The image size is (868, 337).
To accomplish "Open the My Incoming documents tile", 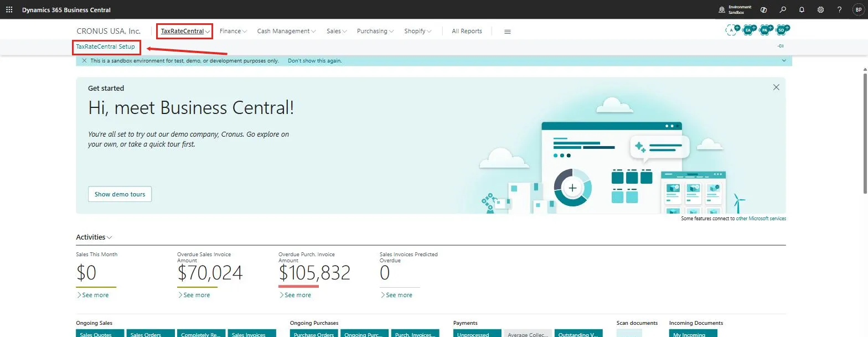I will (694, 333).
